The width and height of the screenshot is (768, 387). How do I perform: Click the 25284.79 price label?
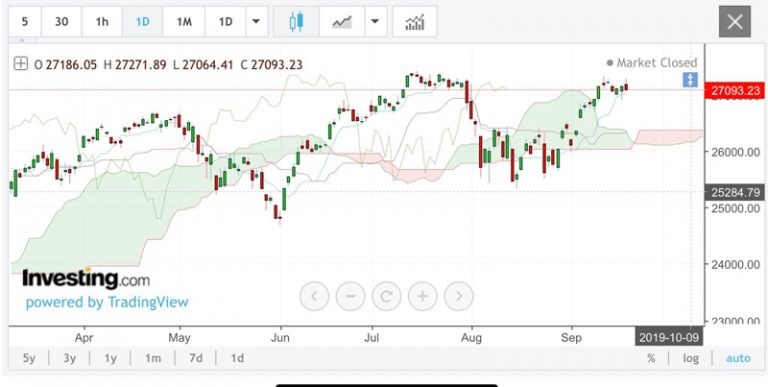point(734,193)
